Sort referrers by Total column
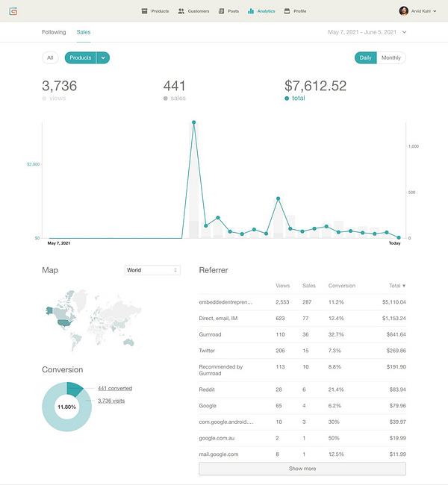Screen dimensions: 448x485 397,286
